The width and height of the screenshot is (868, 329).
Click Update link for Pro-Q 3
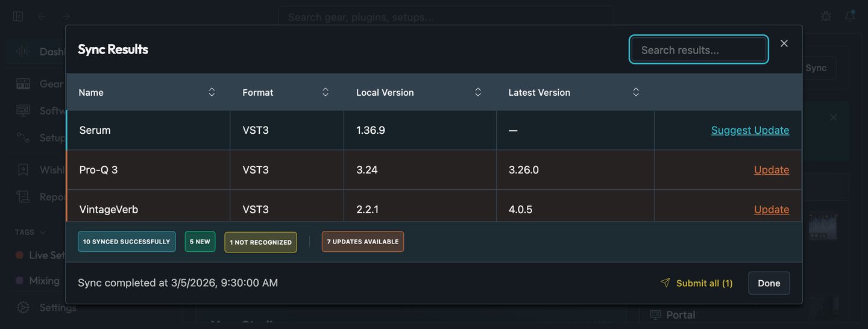click(772, 170)
